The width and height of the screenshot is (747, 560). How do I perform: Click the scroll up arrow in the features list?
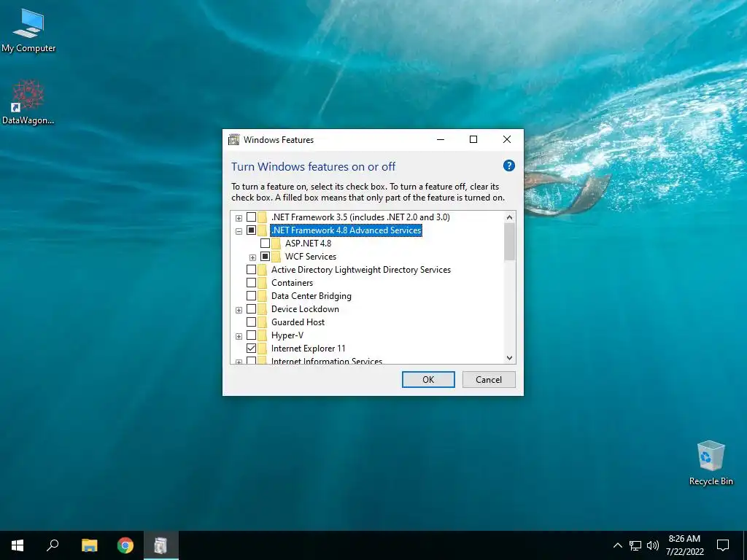point(509,217)
